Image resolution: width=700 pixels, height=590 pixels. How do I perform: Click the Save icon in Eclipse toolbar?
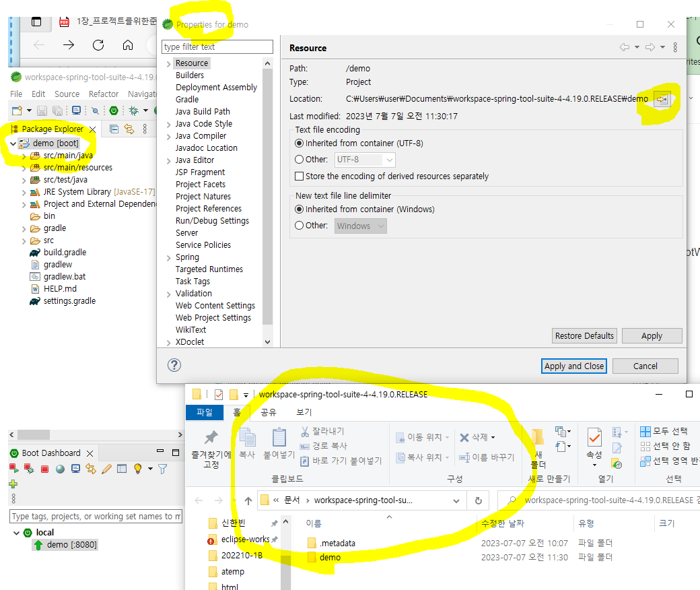click(42, 110)
